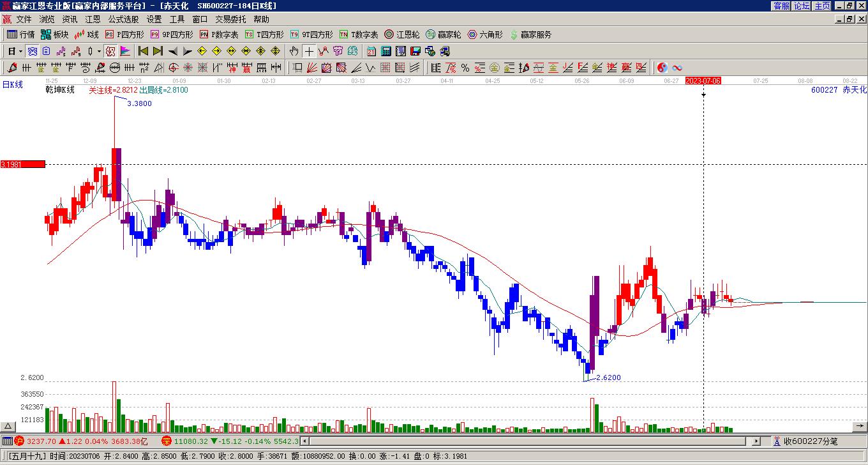Switch to the K线 chart button
The width and height of the screenshot is (868, 465).
pyautogui.click(x=87, y=34)
